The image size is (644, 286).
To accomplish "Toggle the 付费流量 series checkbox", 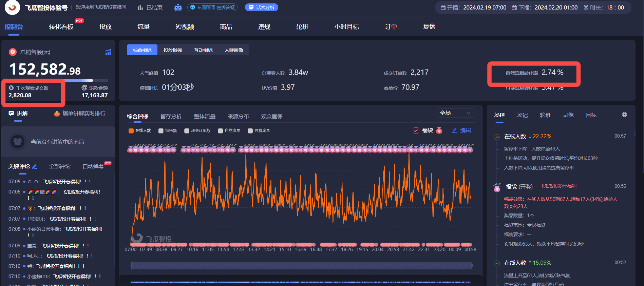I will pyautogui.click(x=250, y=131).
